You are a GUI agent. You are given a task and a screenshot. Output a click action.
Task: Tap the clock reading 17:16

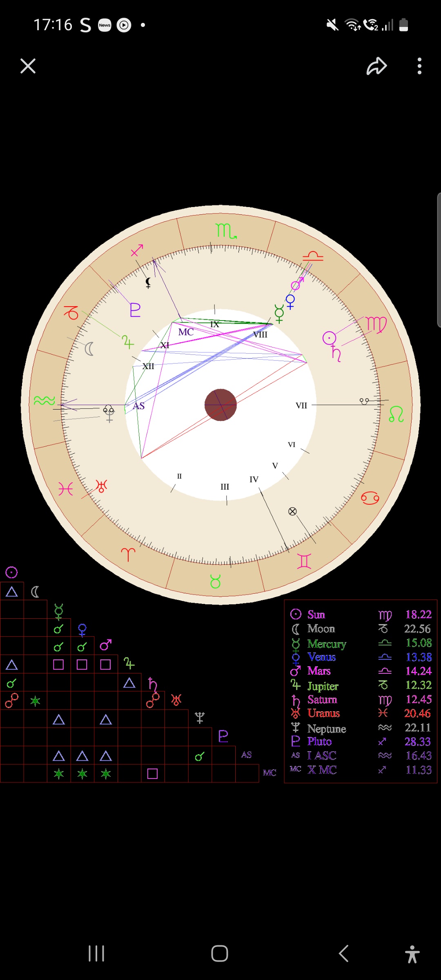click(53, 25)
